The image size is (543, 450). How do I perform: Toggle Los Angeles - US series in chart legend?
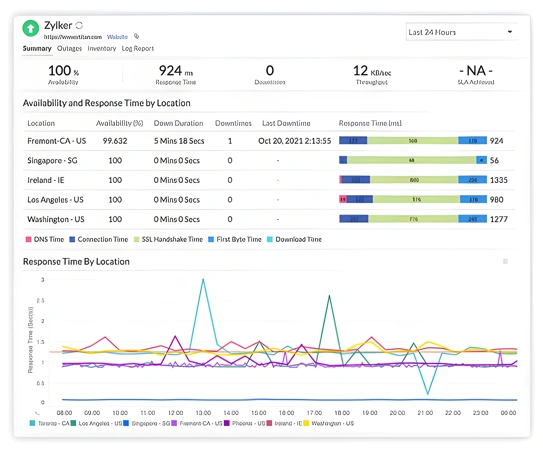(x=96, y=423)
